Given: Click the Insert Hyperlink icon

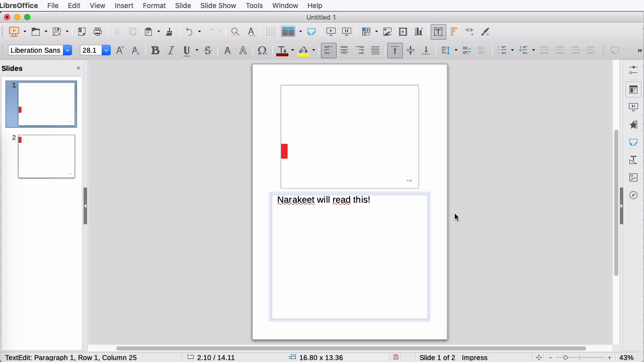Looking at the screenshot, I should (x=469, y=32).
